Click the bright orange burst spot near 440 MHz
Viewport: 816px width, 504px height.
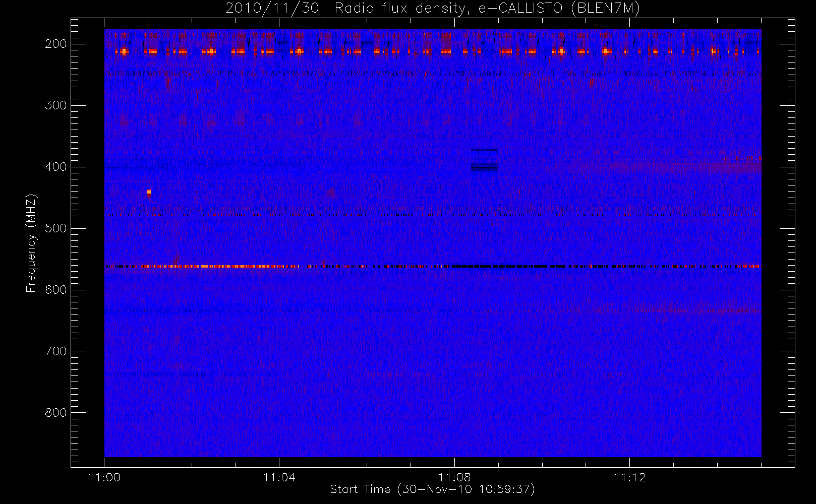149,192
